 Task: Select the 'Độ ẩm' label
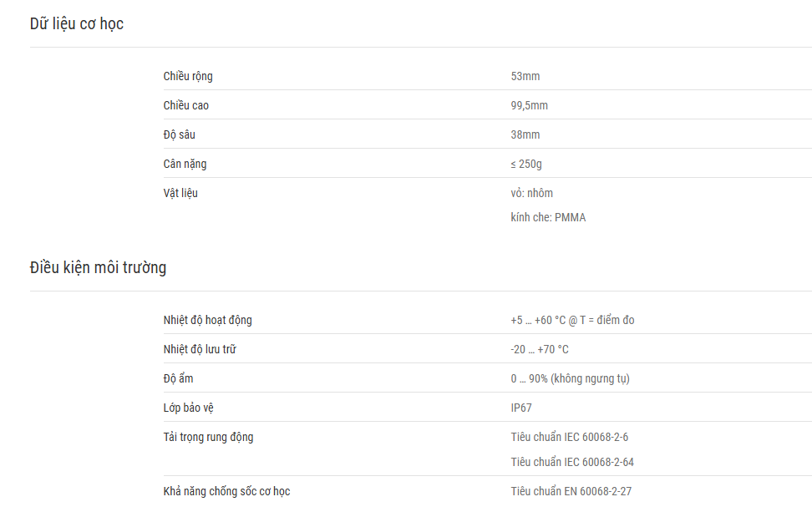click(x=178, y=378)
